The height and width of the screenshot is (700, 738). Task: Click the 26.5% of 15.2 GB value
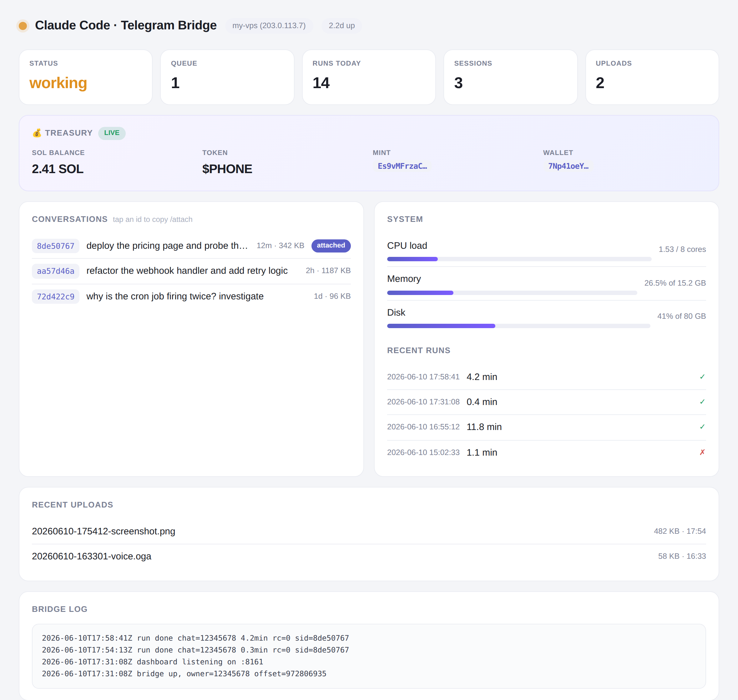point(675,283)
